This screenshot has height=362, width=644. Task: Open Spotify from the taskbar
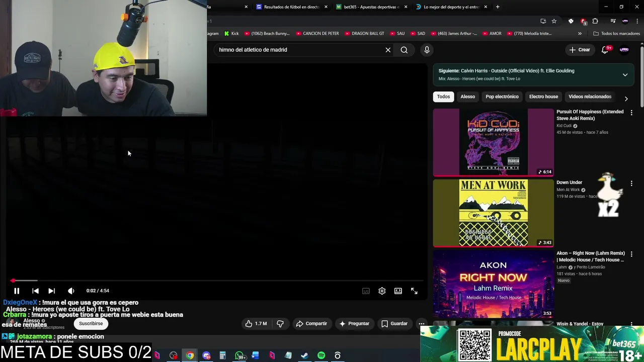[321, 355]
